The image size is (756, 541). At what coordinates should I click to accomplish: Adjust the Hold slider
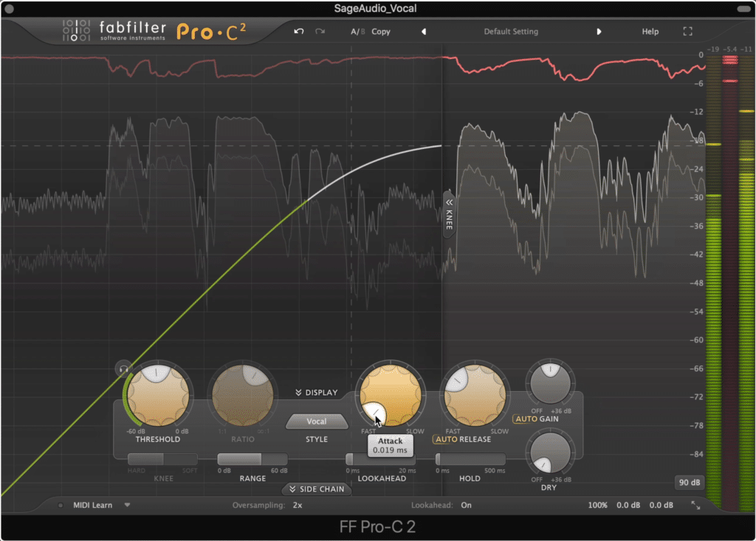coord(470,459)
